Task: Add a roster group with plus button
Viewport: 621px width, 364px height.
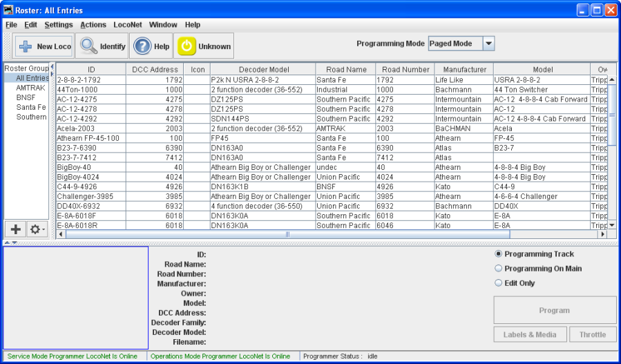Action: coord(15,229)
